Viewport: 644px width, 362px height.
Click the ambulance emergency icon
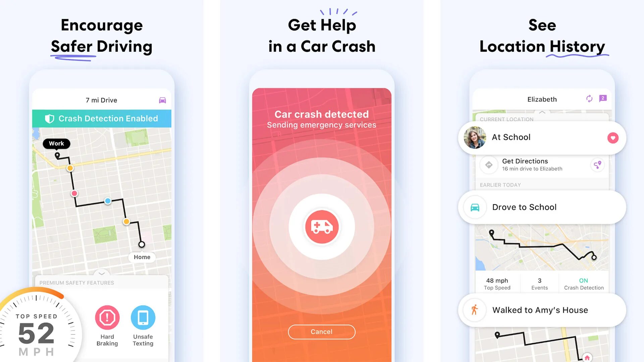[322, 227]
